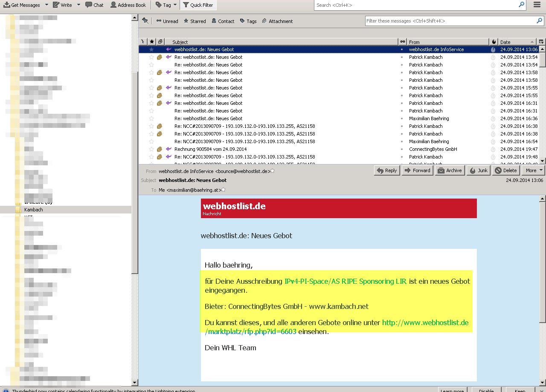
Task: Sort messages by the From column
Action: click(448, 42)
